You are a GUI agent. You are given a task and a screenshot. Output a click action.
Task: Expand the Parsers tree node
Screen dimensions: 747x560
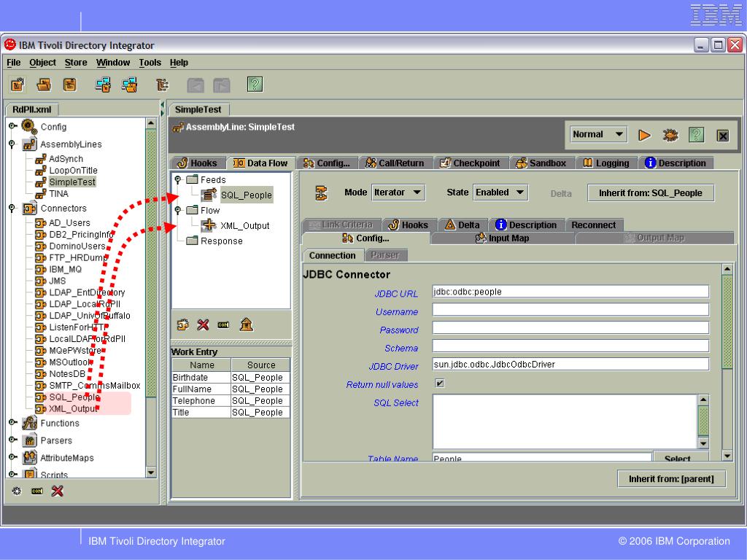pos(12,440)
